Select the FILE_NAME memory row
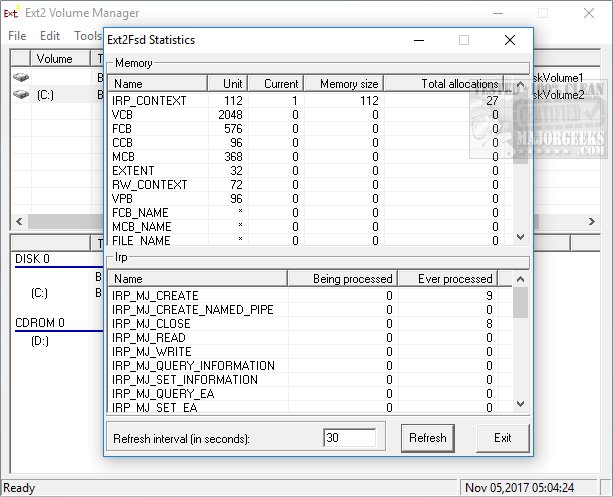 310,240
